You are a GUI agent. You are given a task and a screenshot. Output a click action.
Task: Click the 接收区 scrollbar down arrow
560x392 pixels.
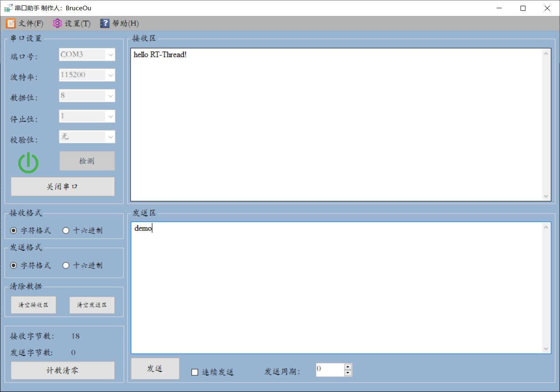pos(546,196)
